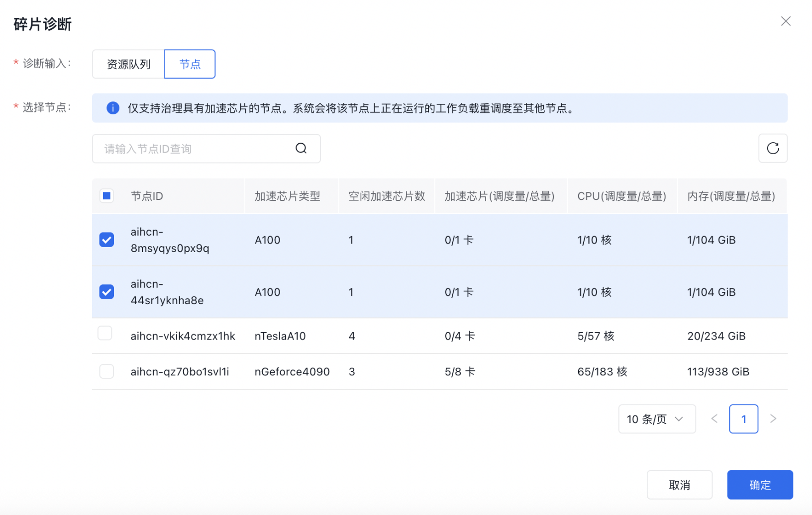Select the 节点 tab
The width and height of the screenshot is (812, 515).
click(x=190, y=64)
